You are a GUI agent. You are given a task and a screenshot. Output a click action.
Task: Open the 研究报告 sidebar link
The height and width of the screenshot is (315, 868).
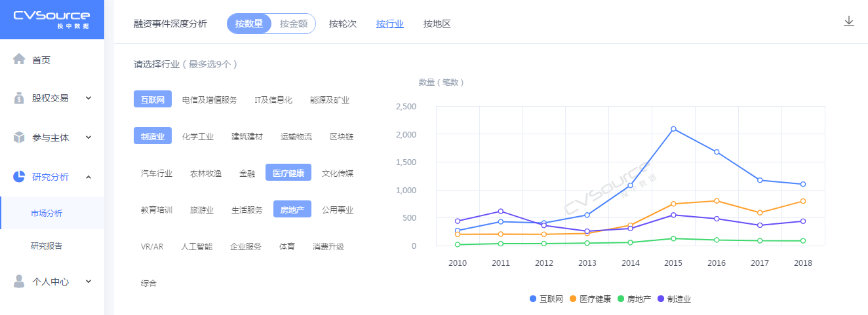tap(47, 246)
